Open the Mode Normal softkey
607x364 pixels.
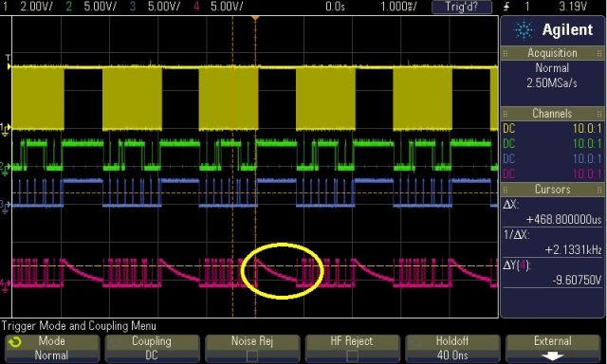click(52, 348)
